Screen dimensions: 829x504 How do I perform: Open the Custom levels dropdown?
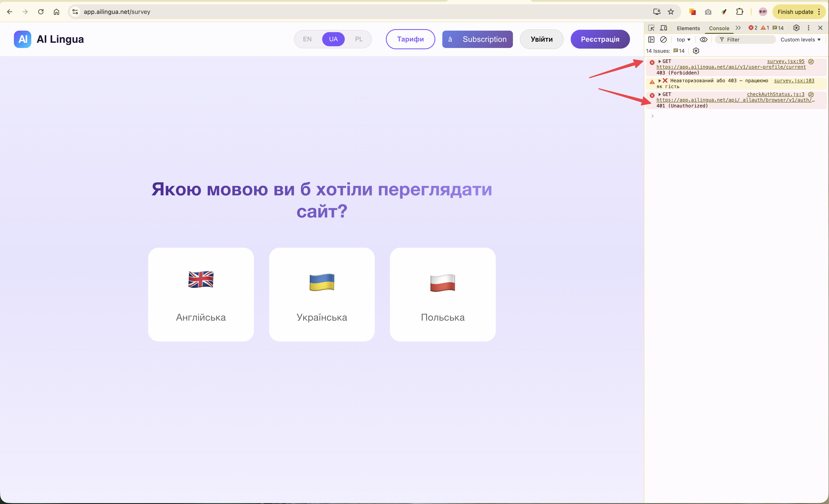[800, 40]
